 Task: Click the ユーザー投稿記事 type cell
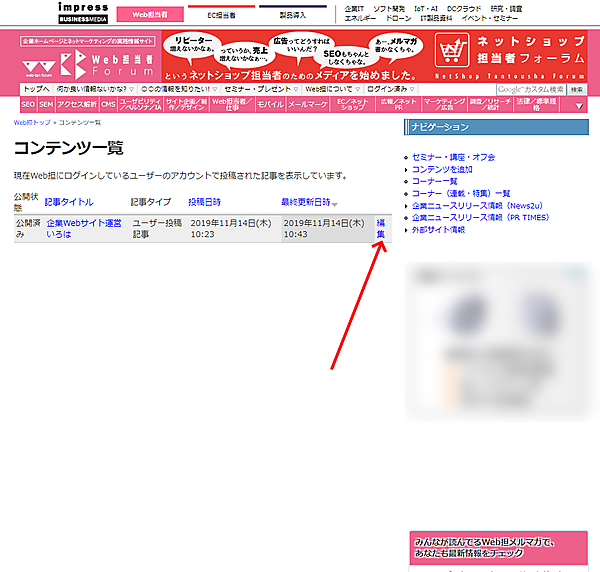coord(157,228)
